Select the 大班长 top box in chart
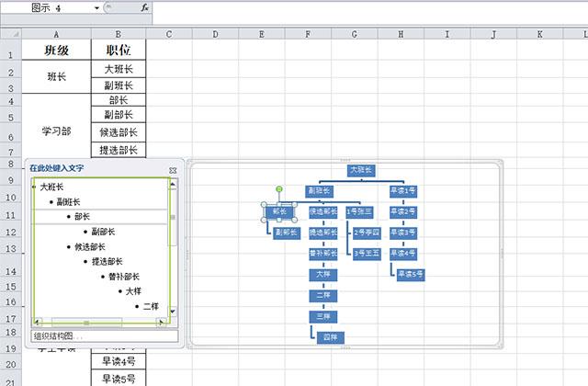 coord(361,170)
